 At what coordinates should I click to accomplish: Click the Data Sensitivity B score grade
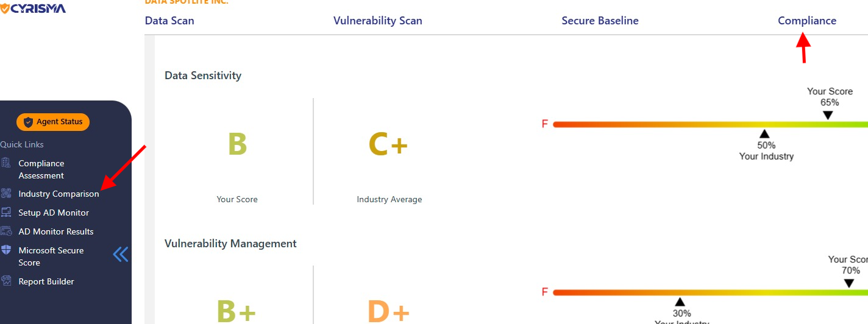click(237, 145)
